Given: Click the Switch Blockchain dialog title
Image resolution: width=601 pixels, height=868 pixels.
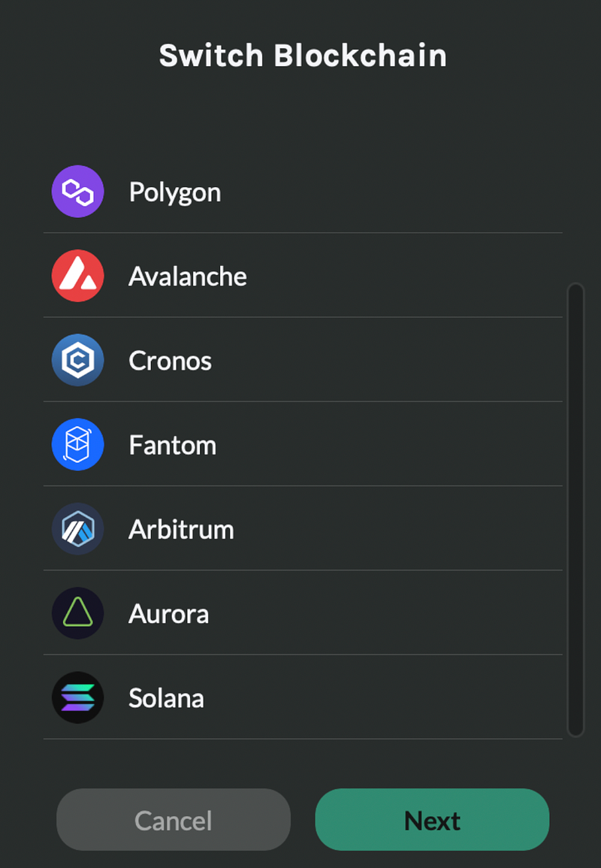Looking at the screenshot, I should coord(303,56).
